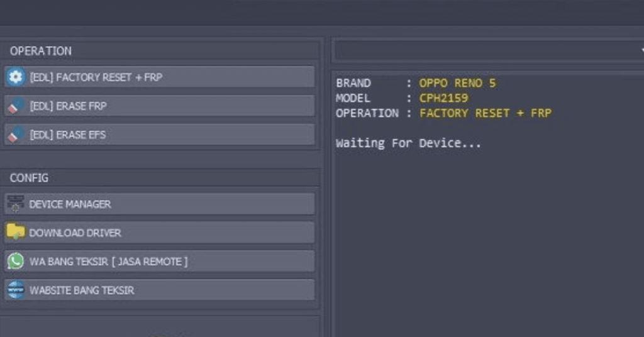Click the blue globe website icon
The width and height of the screenshot is (644, 337).
coord(16,290)
